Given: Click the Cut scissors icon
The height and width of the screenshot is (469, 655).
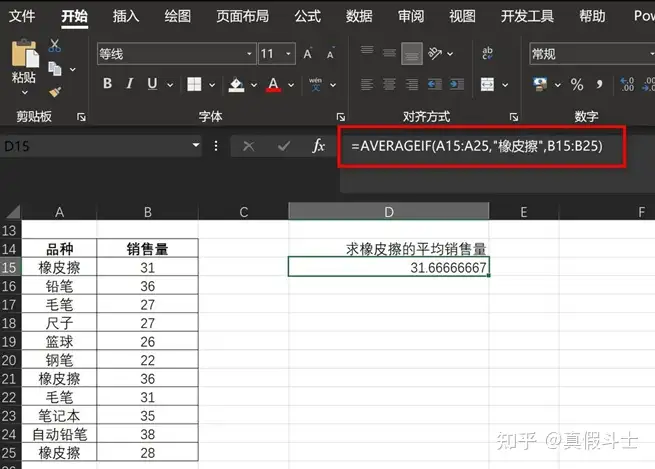Looking at the screenshot, I should (x=54, y=45).
